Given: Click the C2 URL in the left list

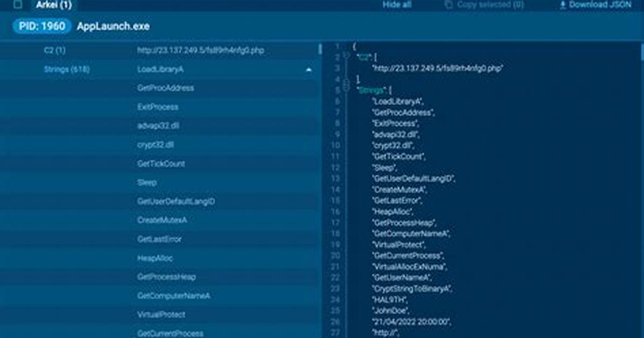Looking at the screenshot, I should [x=200, y=50].
